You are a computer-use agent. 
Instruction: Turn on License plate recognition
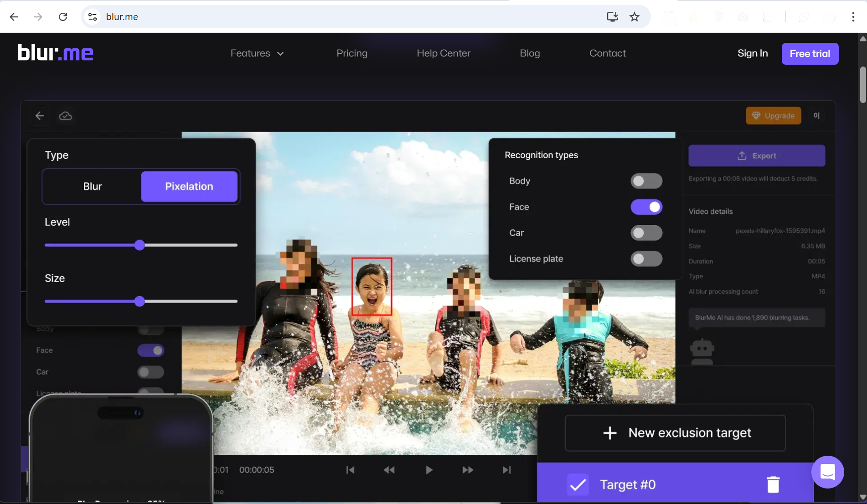click(646, 259)
